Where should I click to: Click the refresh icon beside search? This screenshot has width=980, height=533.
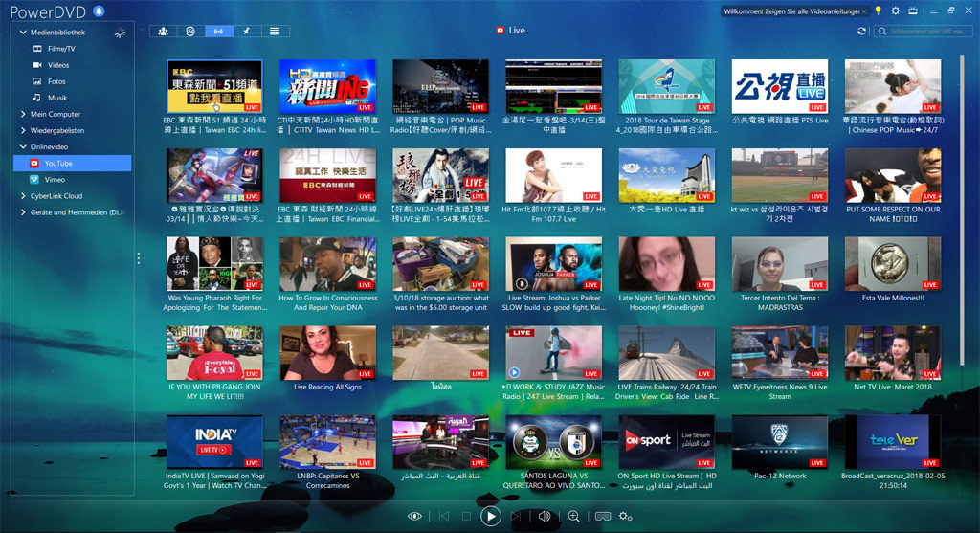point(862,31)
